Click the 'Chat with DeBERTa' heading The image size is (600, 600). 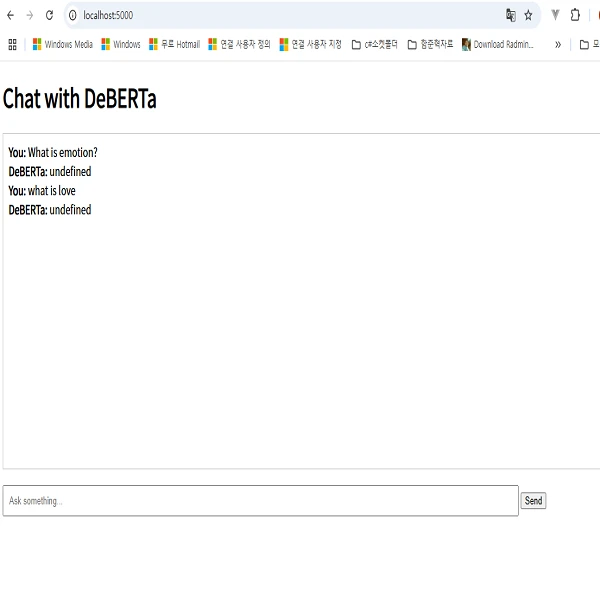80,99
